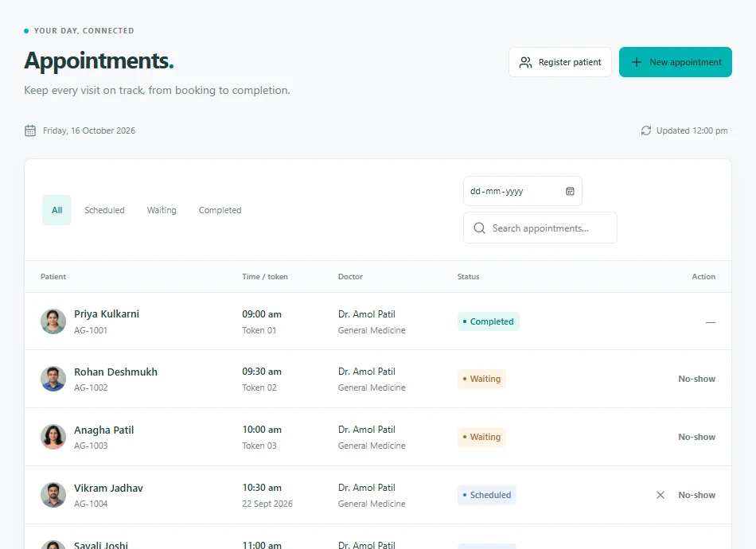Screen dimensions: 756x549
Task: Click the Action column header
Action: tap(703, 277)
